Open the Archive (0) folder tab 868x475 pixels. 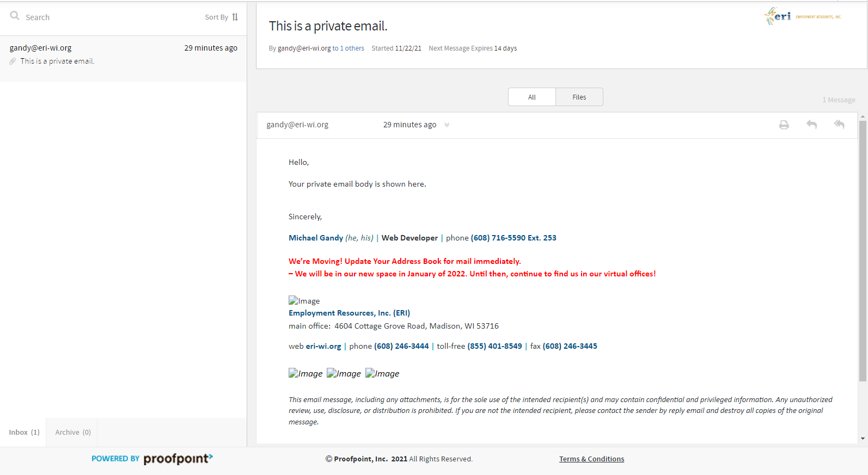pos(73,433)
